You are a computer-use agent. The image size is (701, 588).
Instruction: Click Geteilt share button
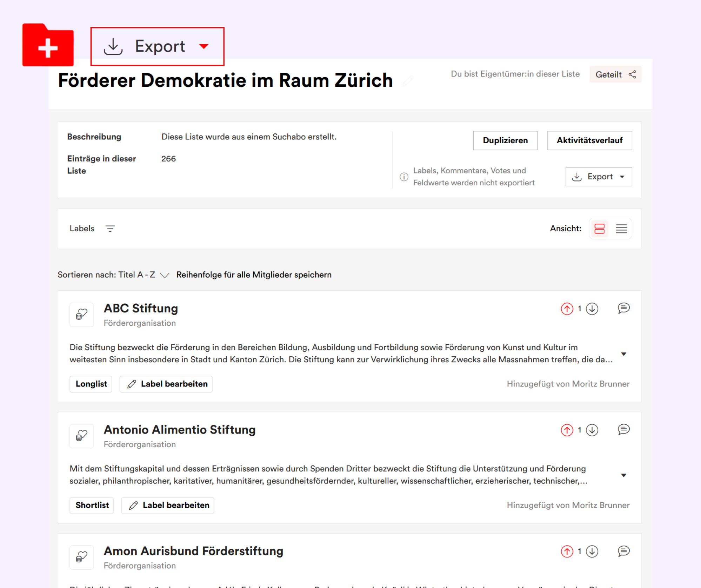[x=615, y=74]
